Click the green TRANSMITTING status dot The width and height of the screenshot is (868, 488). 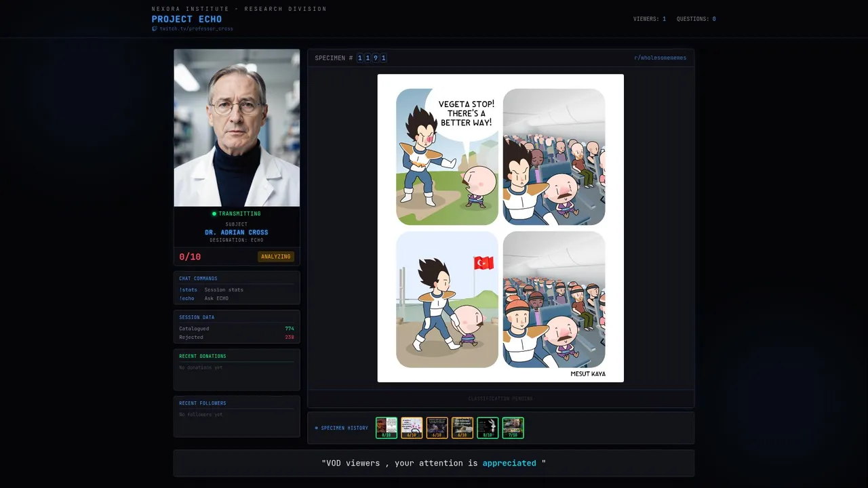pos(214,213)
